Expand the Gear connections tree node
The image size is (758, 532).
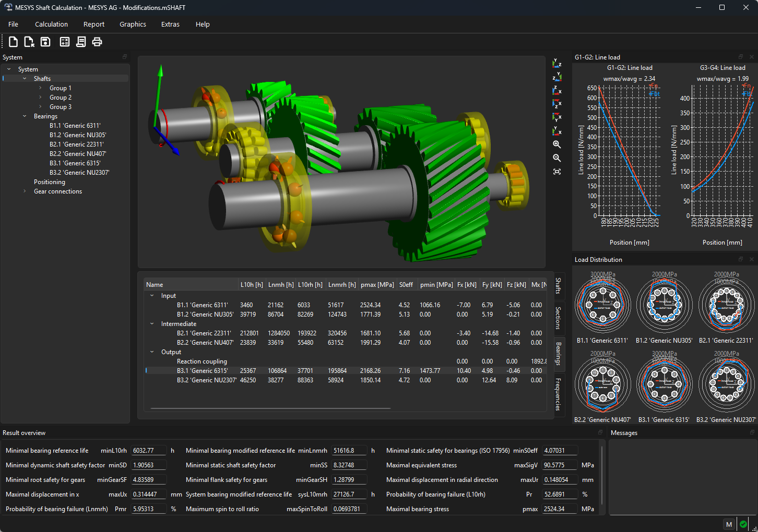coord(25,191)
